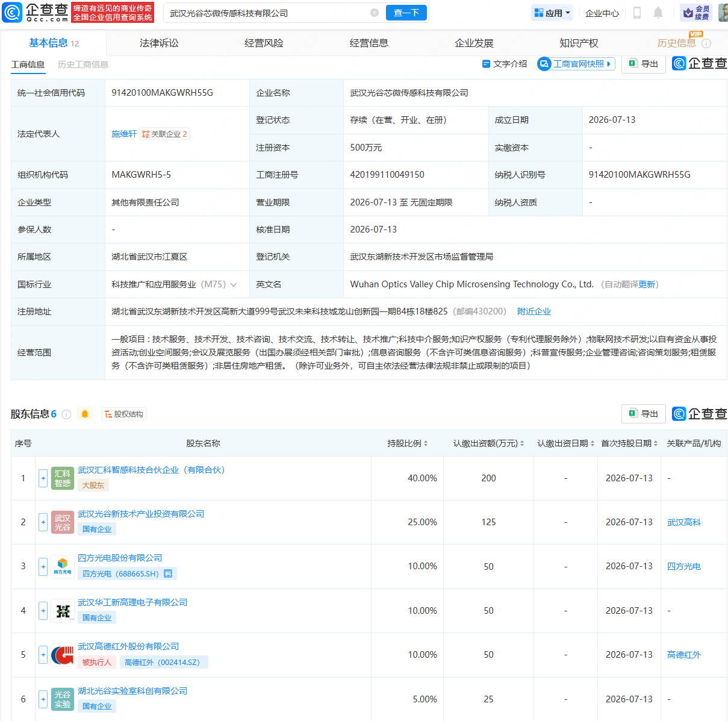Switch to the 知识产权 tab
Viewport: 728px width, 721px height.
579,43
